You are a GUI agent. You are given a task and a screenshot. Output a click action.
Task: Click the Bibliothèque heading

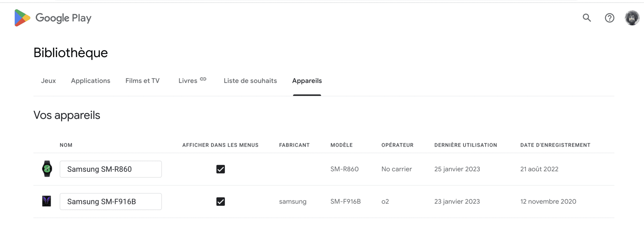71,52
